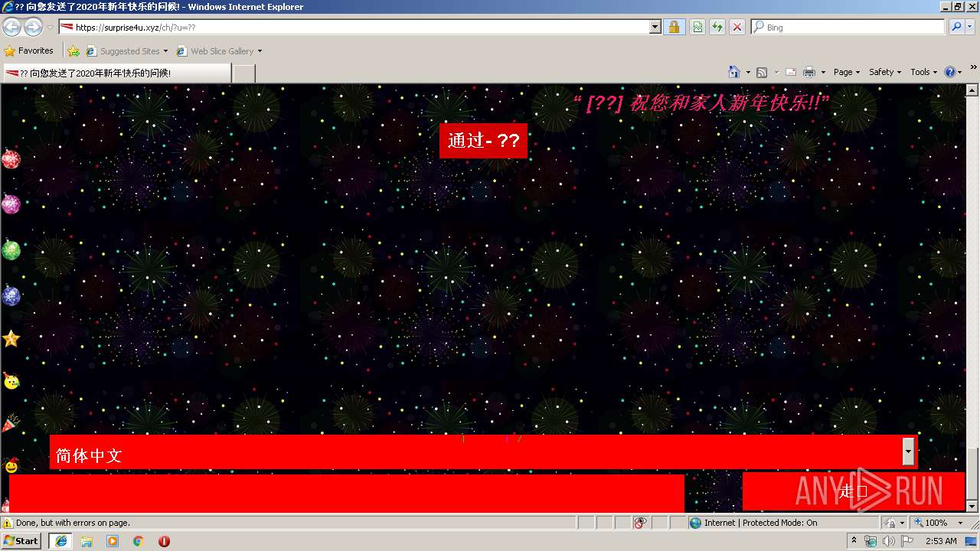Click the Add to Favorites Bar icon

[x=73, y=51]
